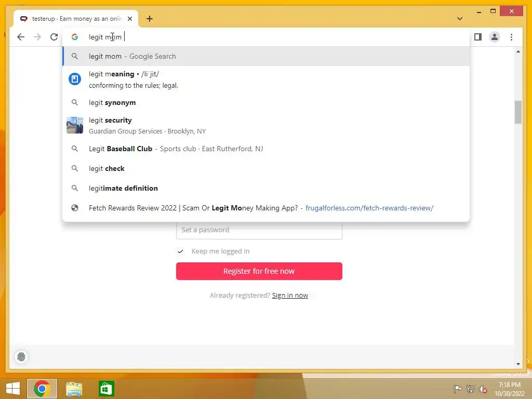Pick the 'legit synonym' suggestion

[267, 102]
